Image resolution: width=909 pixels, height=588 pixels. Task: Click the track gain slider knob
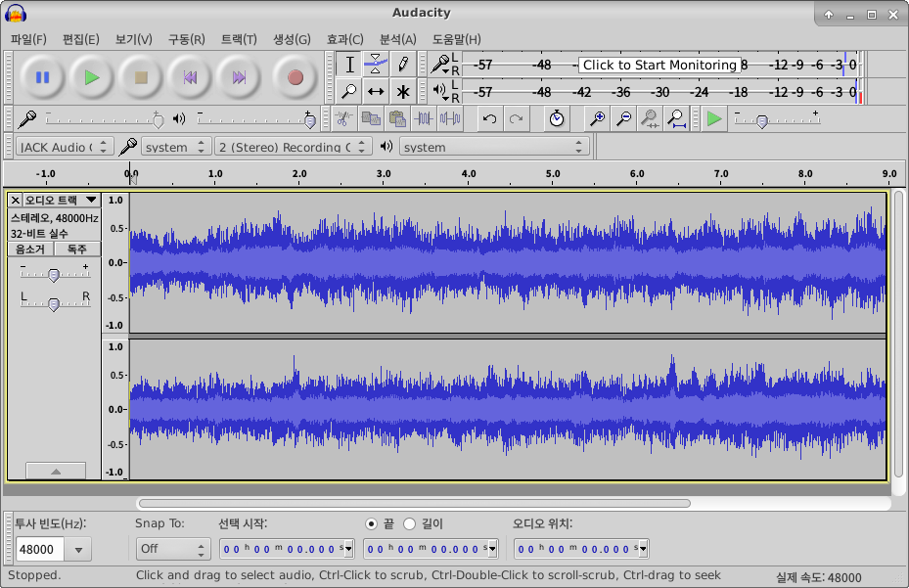pyautogui.click(x=54, y=275)
